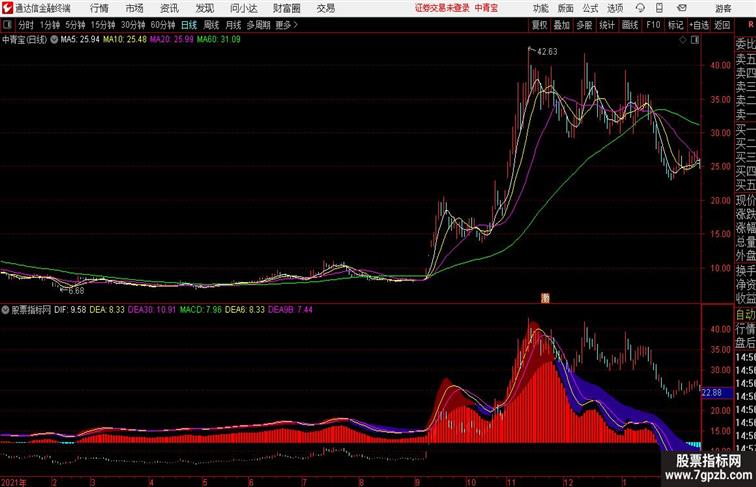
Task: Click MA5: 25.94 indicator value
Action: [x=80, y=40]
